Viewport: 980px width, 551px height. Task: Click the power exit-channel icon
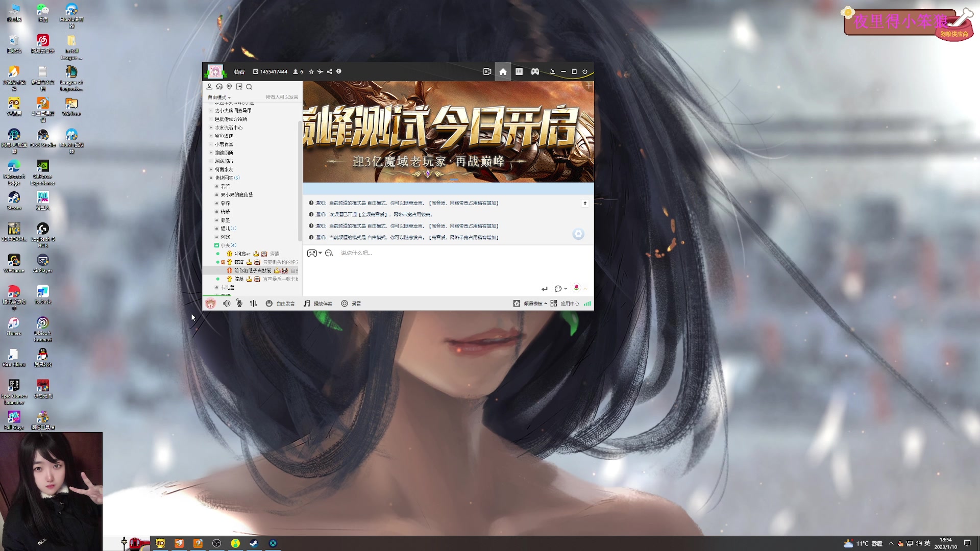click(585, 71)
